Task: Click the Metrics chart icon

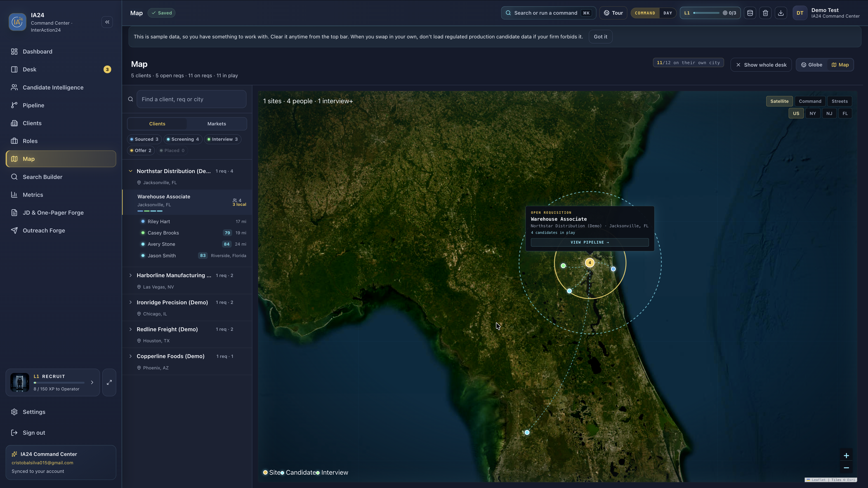Action: (x=14, y=195)
